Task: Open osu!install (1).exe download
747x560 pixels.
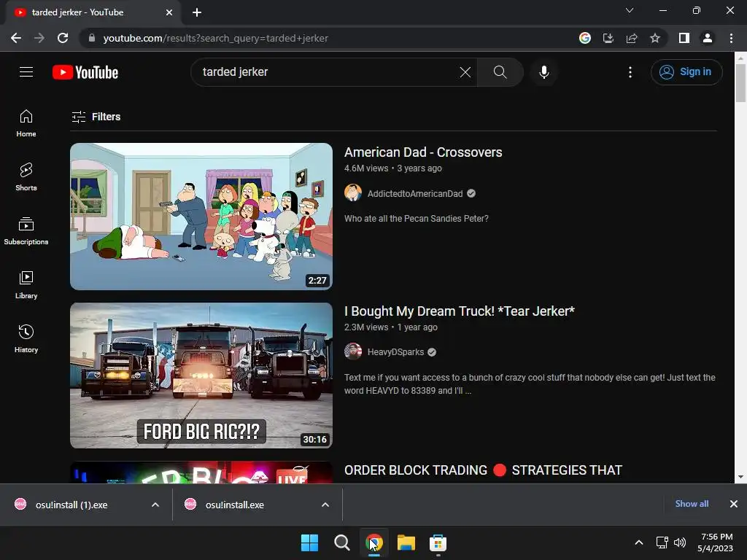Action: tap(71, 505)
